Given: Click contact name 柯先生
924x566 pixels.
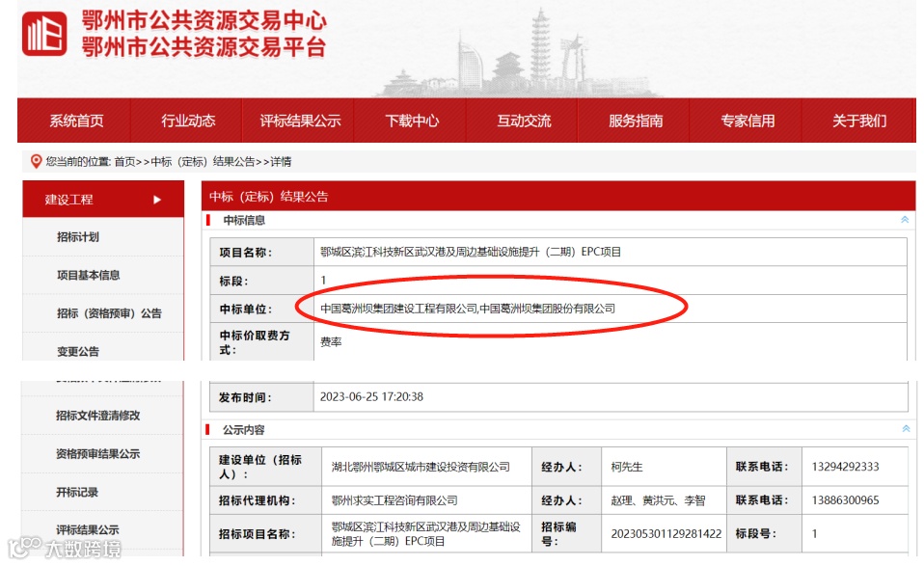Looking at the screenshot, I should point(626,467).
